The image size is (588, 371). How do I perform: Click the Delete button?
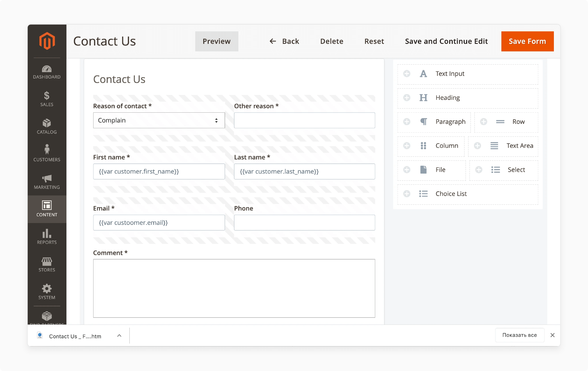click(332, 41)
